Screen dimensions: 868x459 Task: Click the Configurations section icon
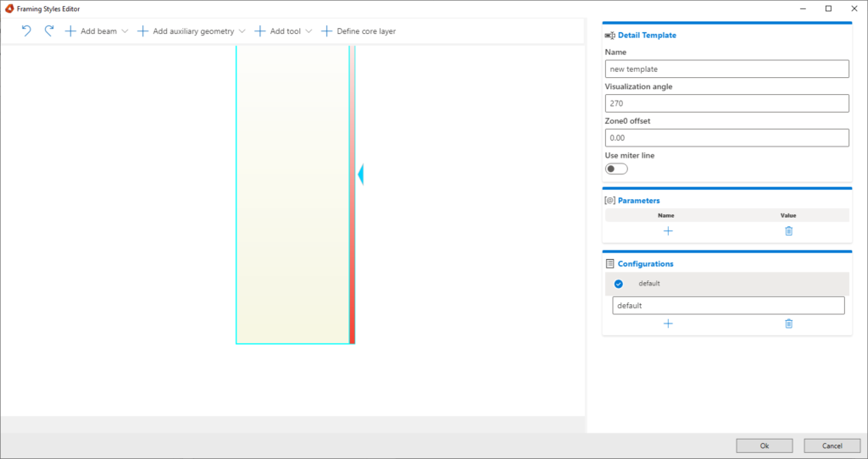[x=610, y=263]
